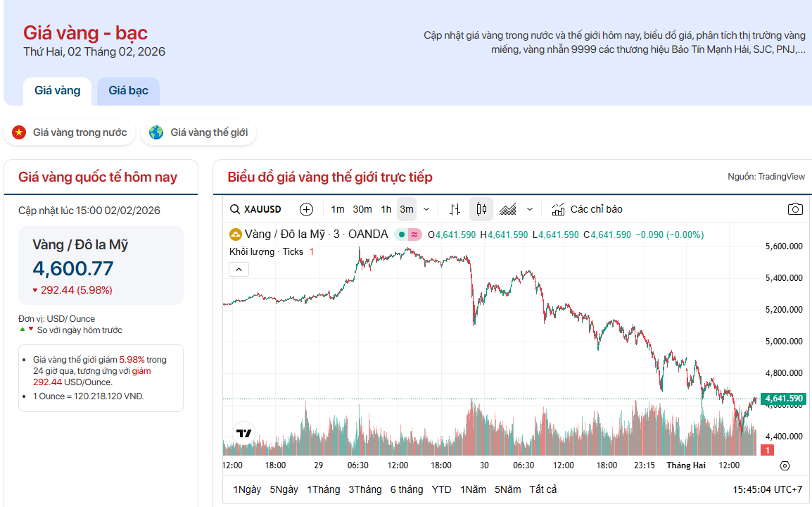Click the 4,641.590 price label on scale

tap(784, 399)
